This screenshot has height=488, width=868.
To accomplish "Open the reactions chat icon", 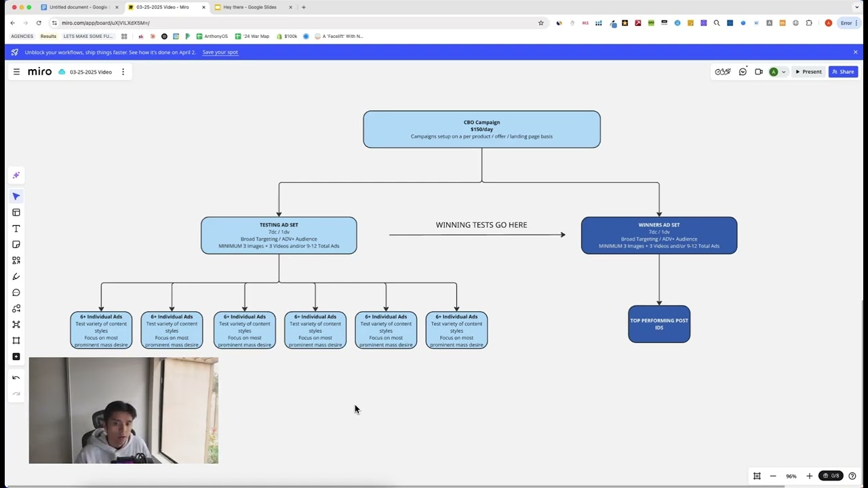I will tap(743, 72).
